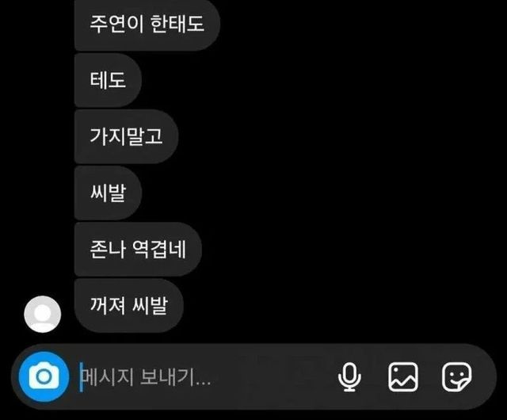The height and width of the screenshot is (420, 507).
Task: Attach an image using the picture icon
Action: tap(403, 377)
